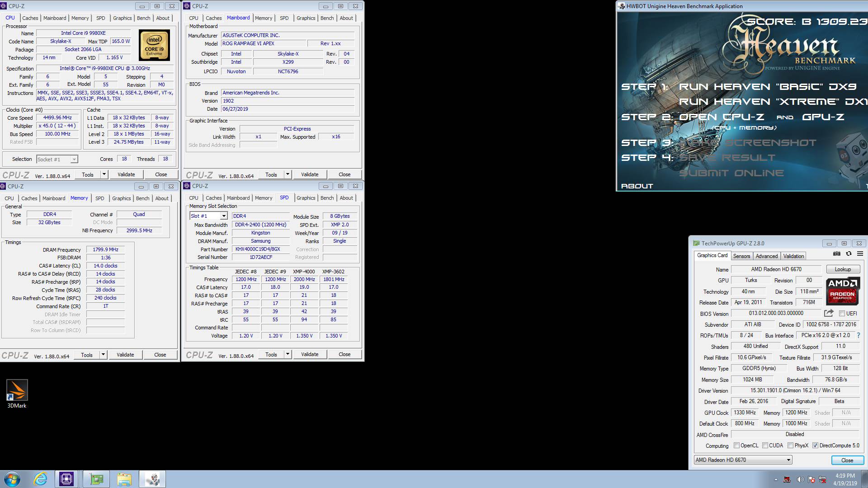Click the DRAM Frequency 1799.9 MHz value

pyautogui.click(x=105, y=249)
